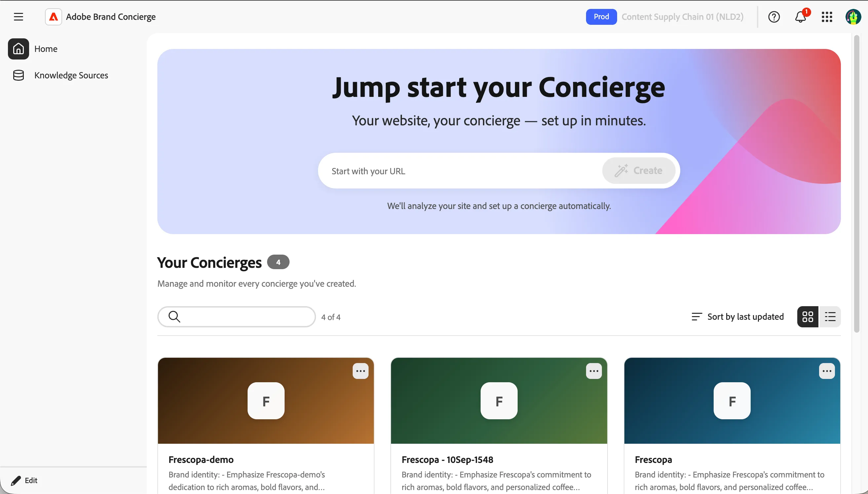
Task: Click the "4 of 4" results text
Action: [331, 317]
